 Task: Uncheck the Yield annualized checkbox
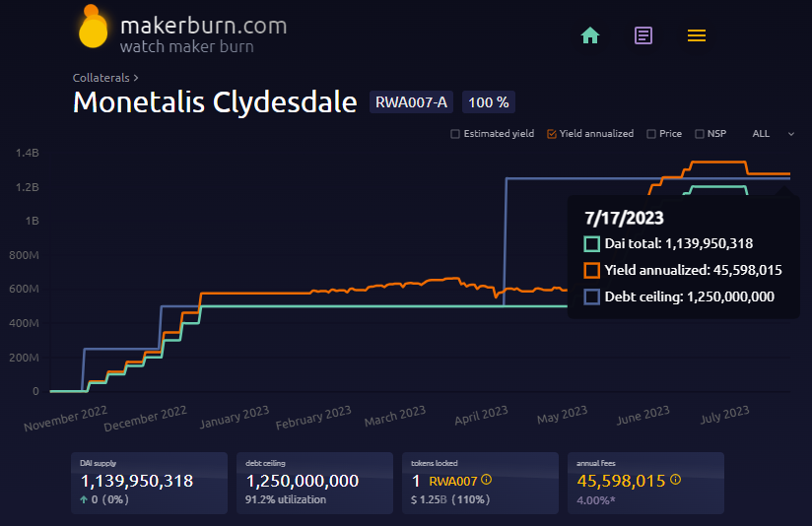tap(552, 134)
